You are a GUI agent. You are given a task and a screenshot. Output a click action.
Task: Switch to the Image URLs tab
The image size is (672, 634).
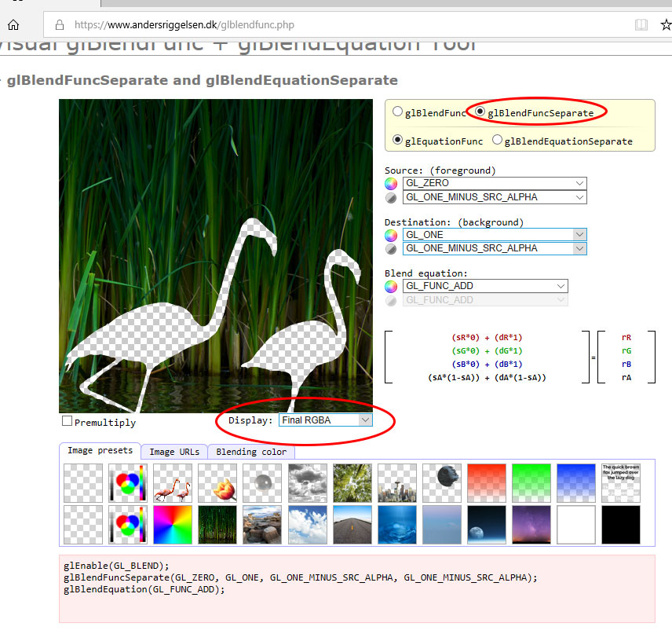[174, 452]
